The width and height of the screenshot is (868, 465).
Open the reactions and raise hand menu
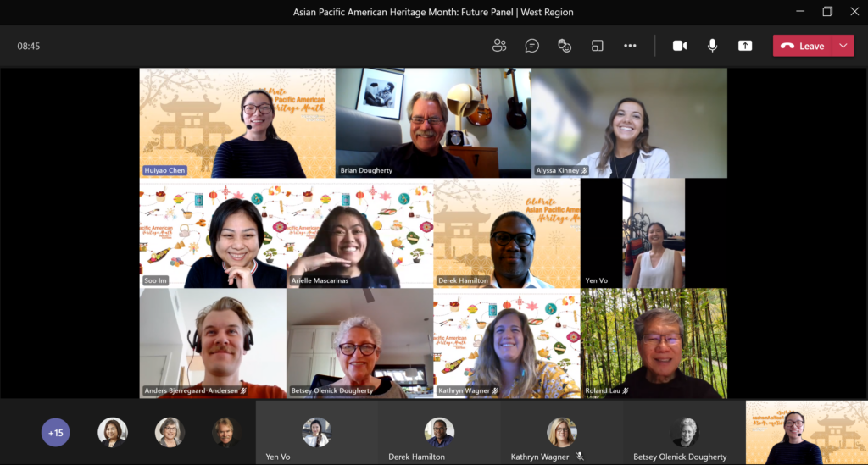565,46
